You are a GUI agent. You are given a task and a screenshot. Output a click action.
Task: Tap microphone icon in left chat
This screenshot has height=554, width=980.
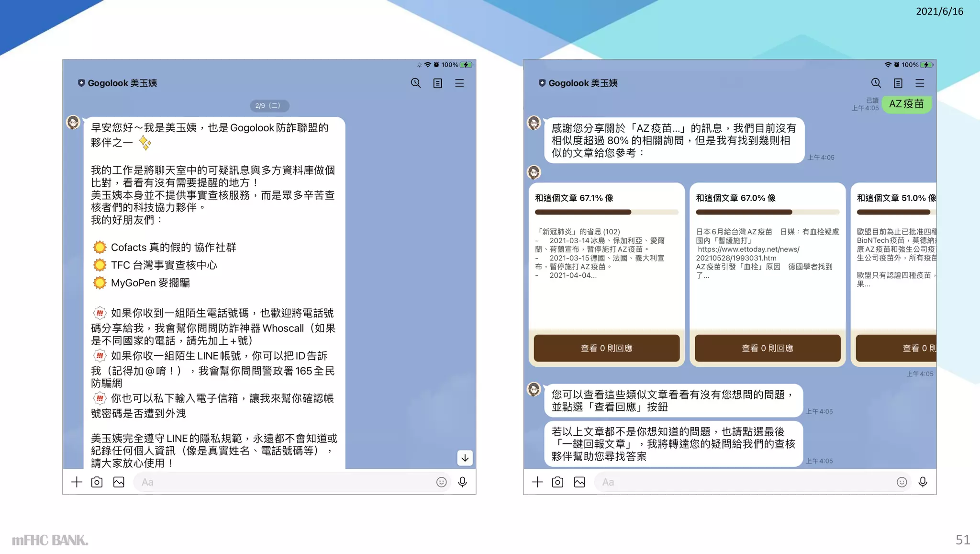(462, 482)
